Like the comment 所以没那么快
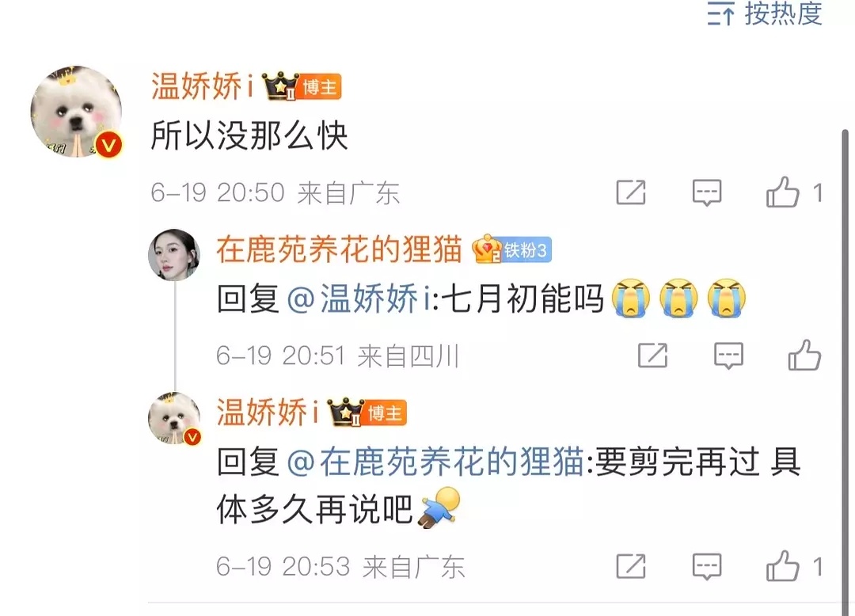 (x=782, y=192)
